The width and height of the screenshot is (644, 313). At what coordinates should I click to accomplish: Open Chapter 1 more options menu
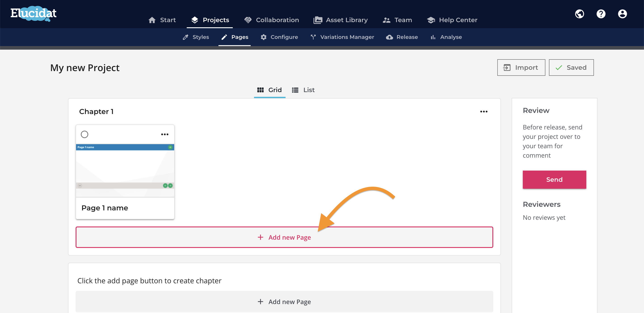click(x=483, y=112)
